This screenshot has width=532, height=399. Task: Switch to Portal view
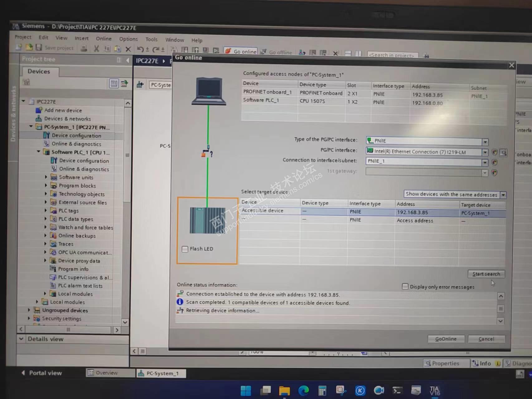pos(42,373)
